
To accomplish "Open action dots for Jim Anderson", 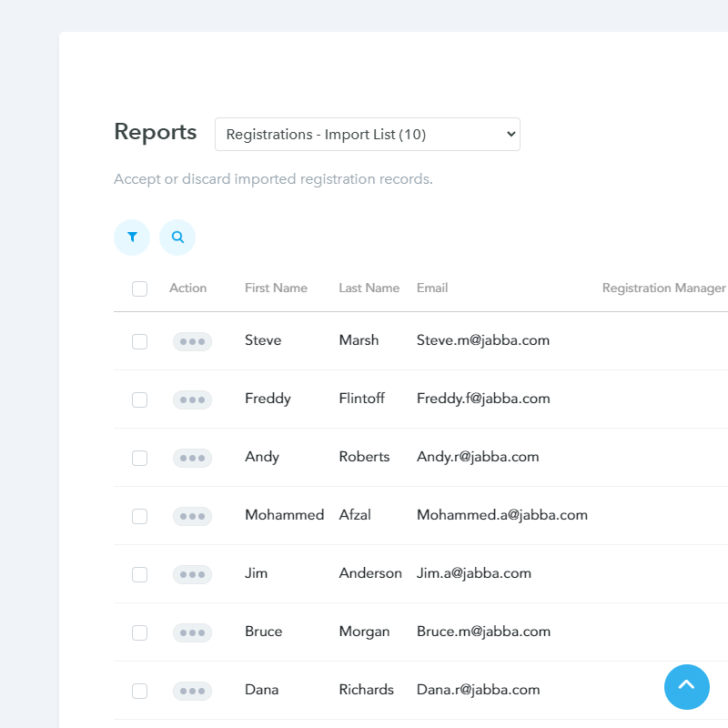I will click(192, 574).
